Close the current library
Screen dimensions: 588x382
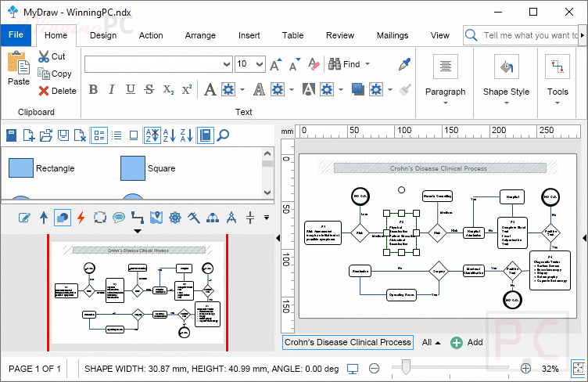(x=80, y=135)
